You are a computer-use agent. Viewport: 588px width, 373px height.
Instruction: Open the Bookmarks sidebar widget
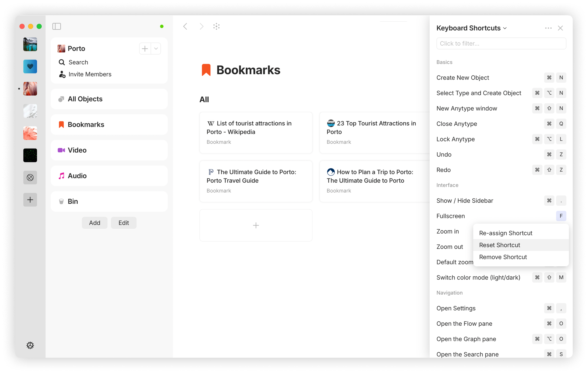[109, 125]
